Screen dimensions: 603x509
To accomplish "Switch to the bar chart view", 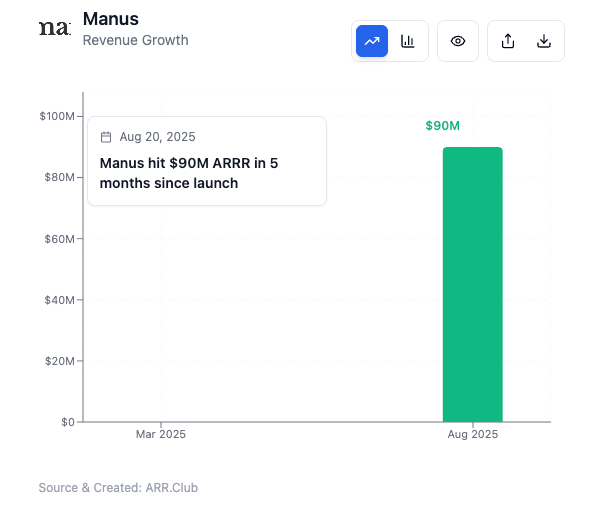I will [x=408, y=41].
